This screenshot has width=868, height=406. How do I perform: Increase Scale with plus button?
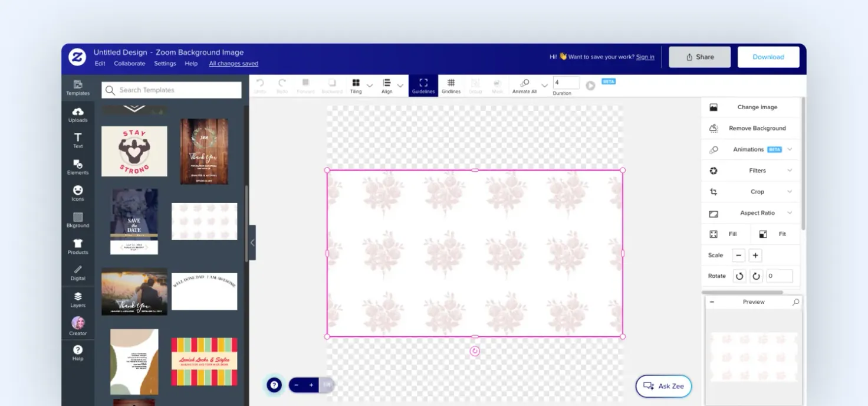coord(755,256)
